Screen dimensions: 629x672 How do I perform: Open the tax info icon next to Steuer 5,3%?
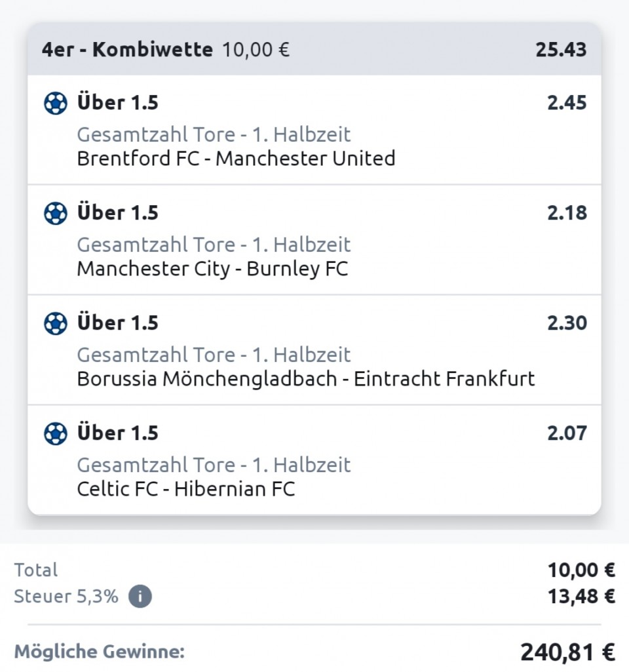tap(140, 597)
